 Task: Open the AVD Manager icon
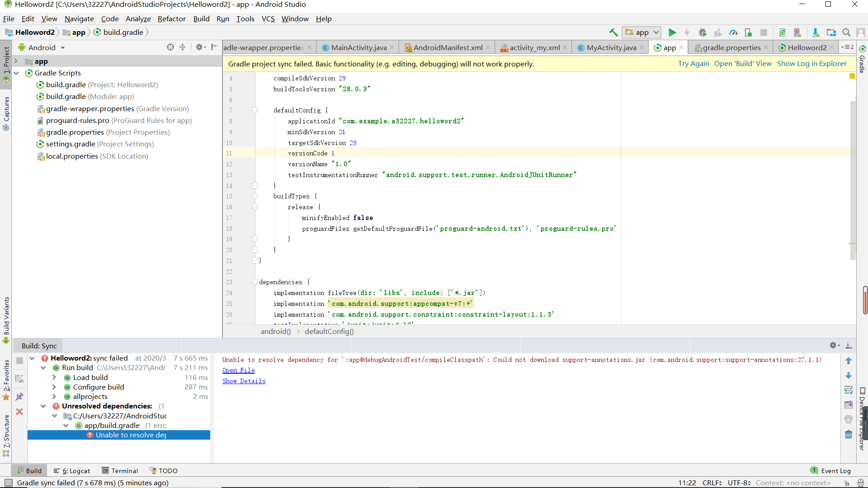tap(797, 33)
